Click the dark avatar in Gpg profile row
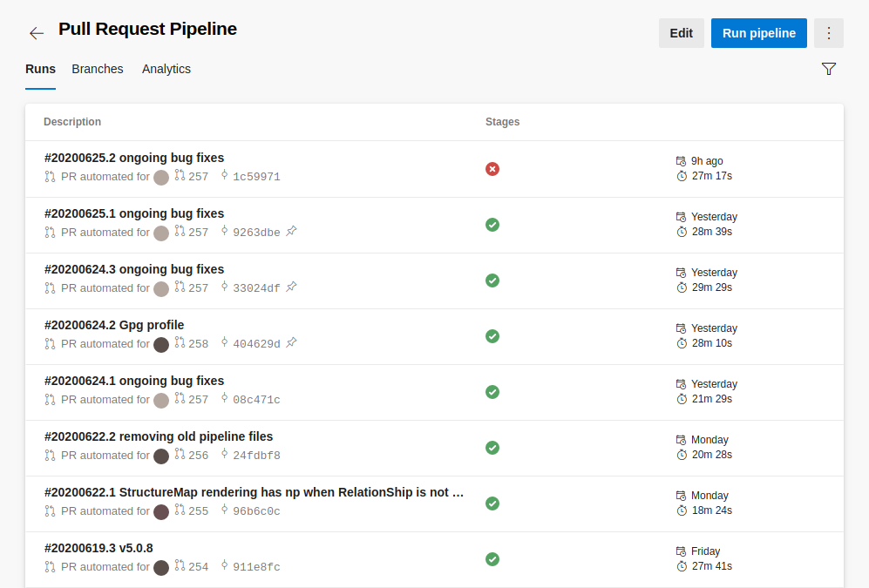This screenshot has width=869, height=588. (161, 345)
